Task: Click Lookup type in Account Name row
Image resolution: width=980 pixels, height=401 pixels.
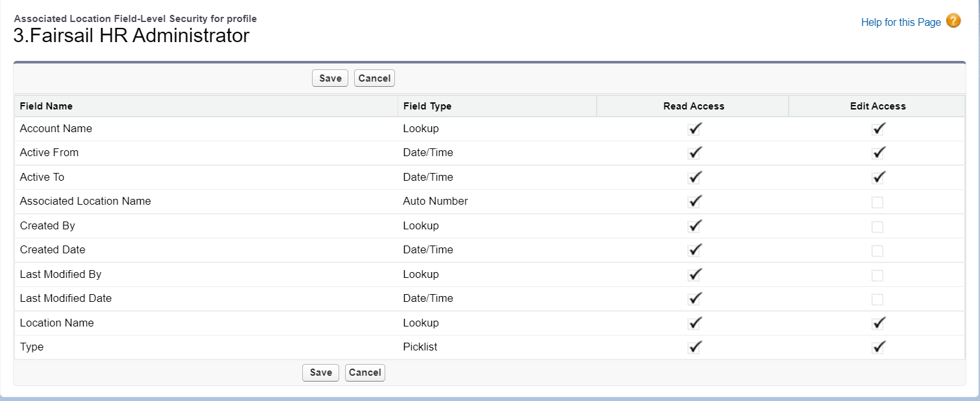Action: tap(421, 128)
